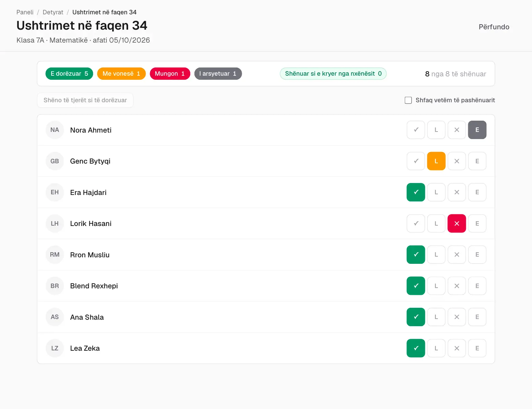The height and width of the screenshot is (409, 532).
Task: Toggle the excused E button for Nora Ahmeti
Action: click(x=477, y=130)
